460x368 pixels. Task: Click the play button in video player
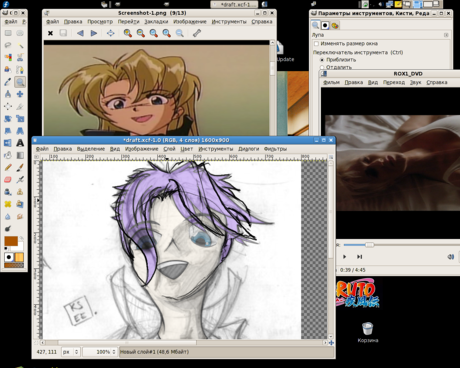point(345,257)
